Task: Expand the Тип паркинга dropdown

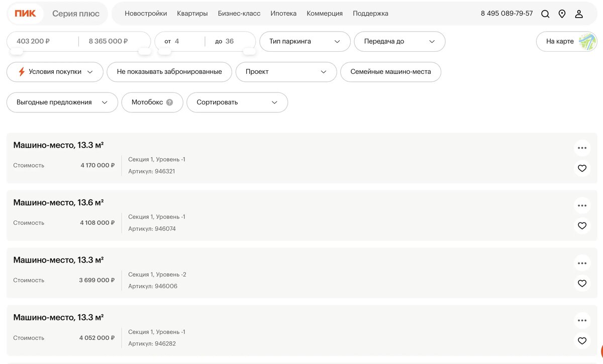Action: 305,42
